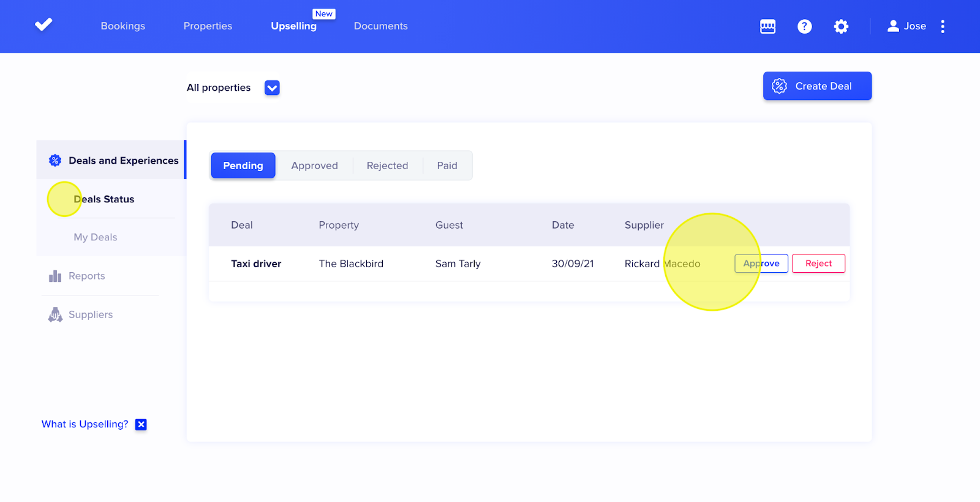Approve the Taxi driver deal
The image size is (980, 502).
(x=761, y=264)
